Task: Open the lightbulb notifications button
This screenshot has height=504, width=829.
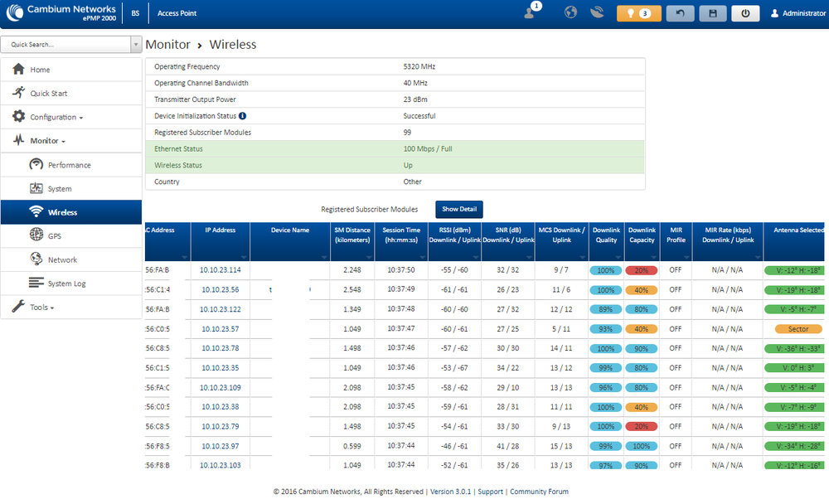Action: tap(639, 13)
